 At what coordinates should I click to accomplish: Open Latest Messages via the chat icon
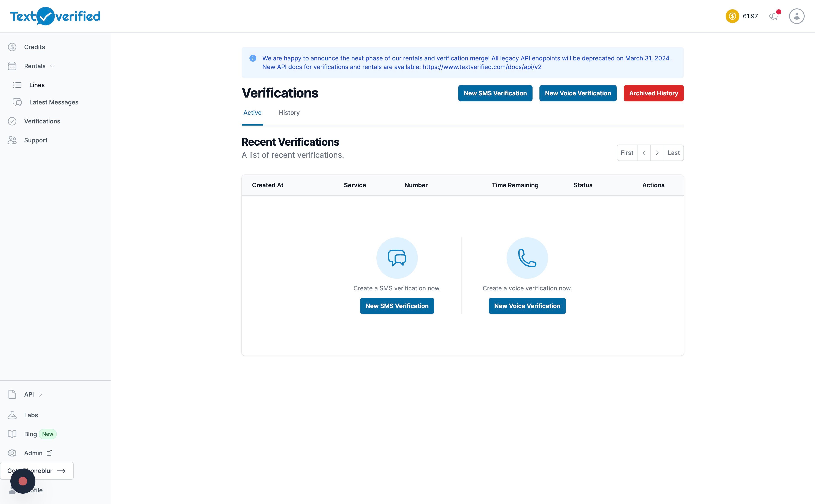17,102
